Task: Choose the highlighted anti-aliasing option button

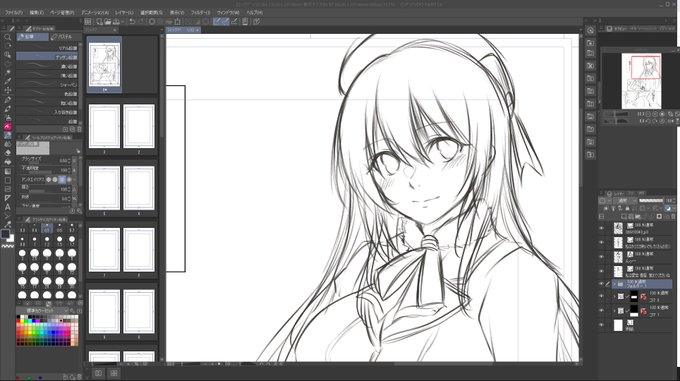Action: 62,179
